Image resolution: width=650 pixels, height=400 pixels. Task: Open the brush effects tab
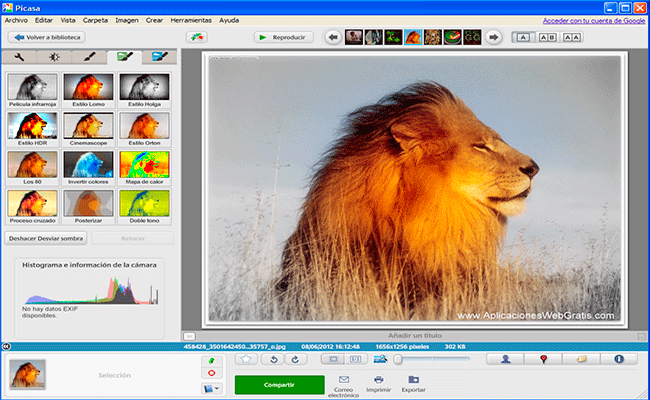(x=89, y=57)
